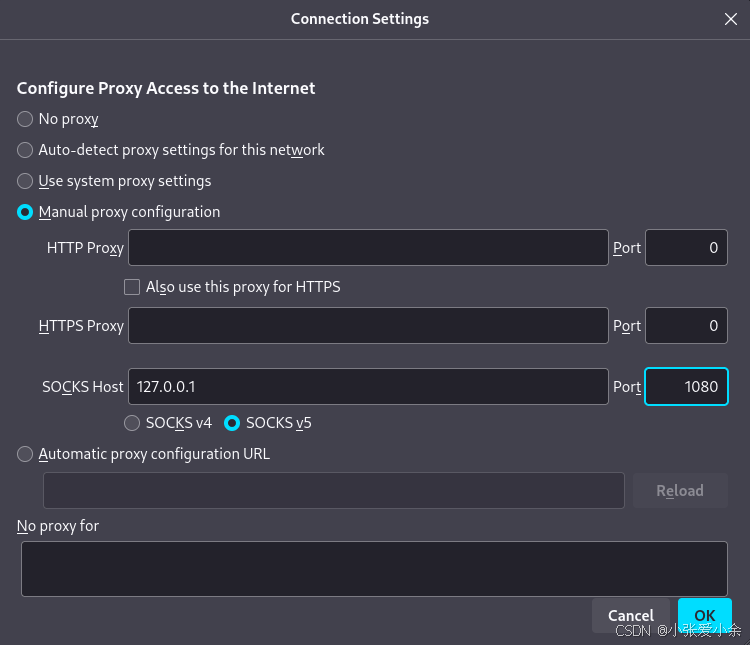The image size is (750, 645).
Task: Click the HTTPS Proxy host field
Action: point(368,325)
